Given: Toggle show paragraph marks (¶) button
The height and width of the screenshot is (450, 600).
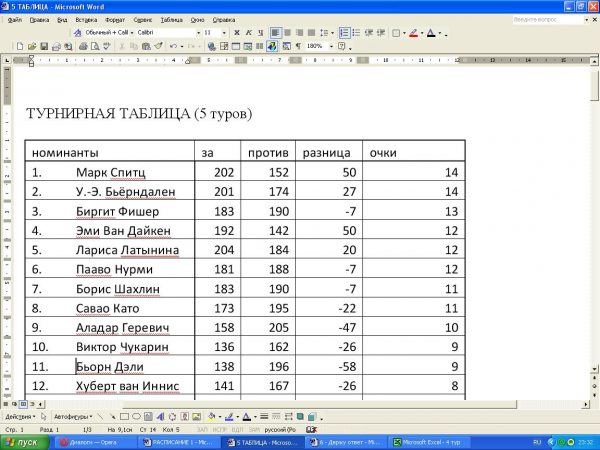Looking at the screenshot, I should [297, 46].
